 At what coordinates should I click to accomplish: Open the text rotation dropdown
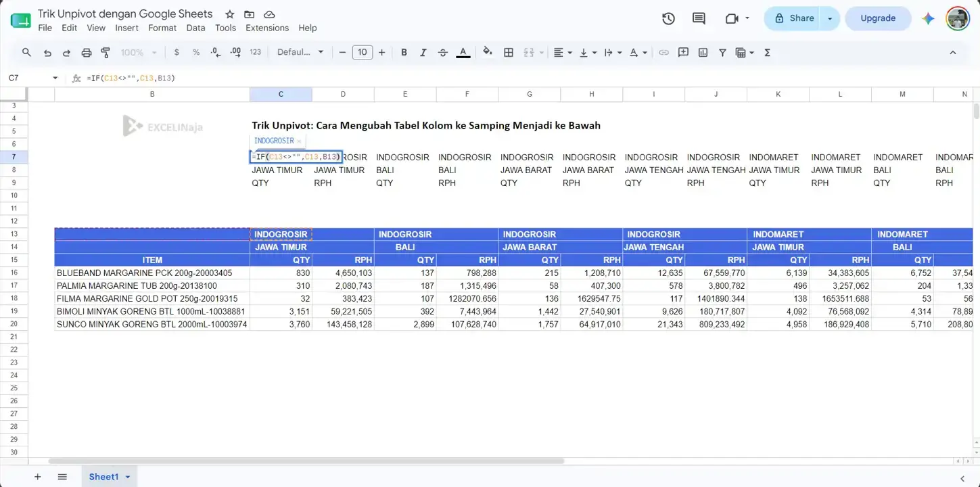(x=638, y=52)
